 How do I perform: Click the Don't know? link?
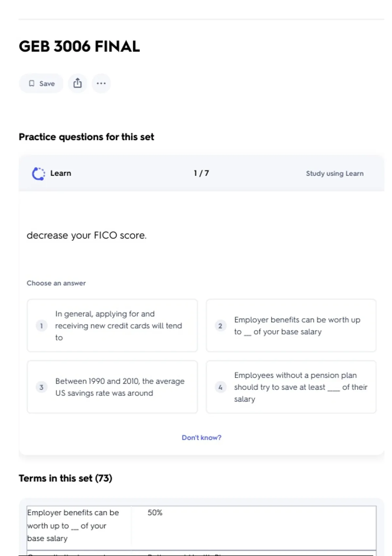click(x=202, y=438)
